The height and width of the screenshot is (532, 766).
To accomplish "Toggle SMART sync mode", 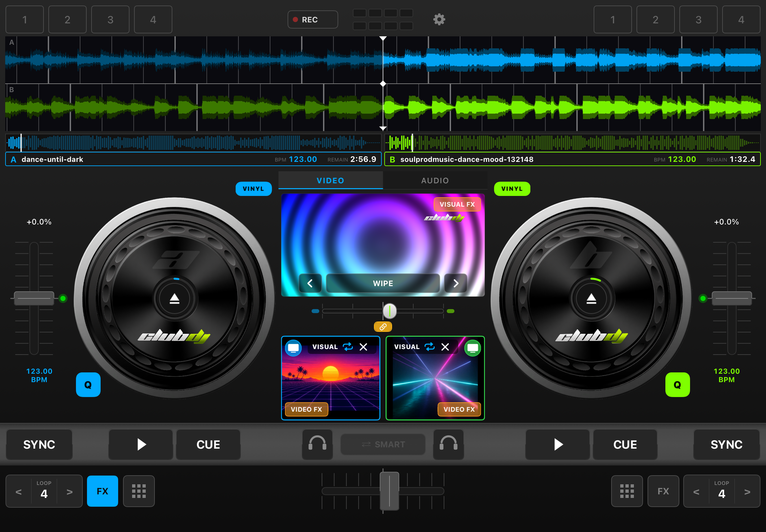I will [383, 444].
